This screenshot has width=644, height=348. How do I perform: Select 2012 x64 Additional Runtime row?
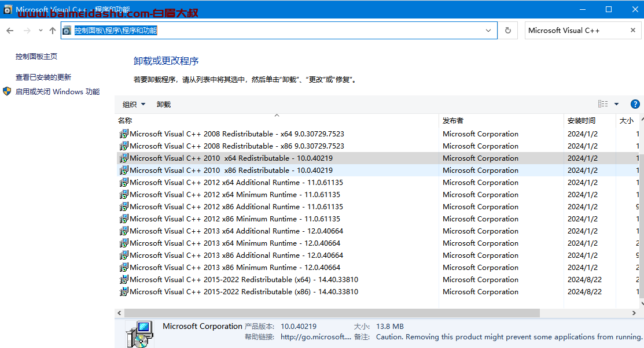(x=378, y=182)
